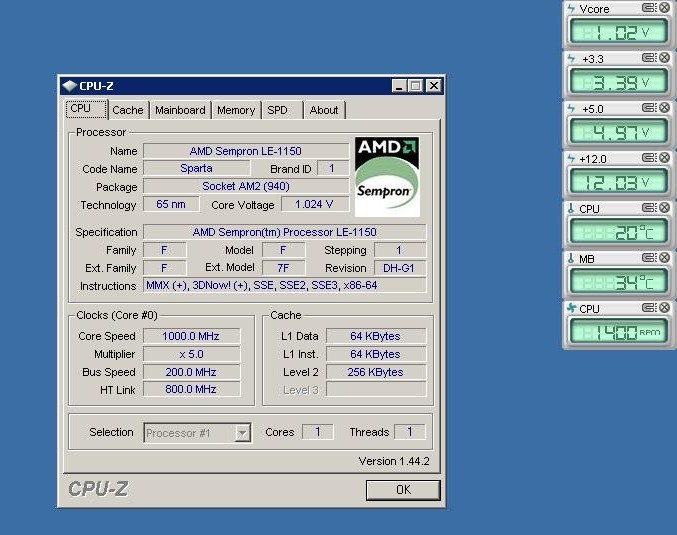Viewport: 677px width, 535px height.
Task: Click the Code Name value Sparta
Action: 196,168
